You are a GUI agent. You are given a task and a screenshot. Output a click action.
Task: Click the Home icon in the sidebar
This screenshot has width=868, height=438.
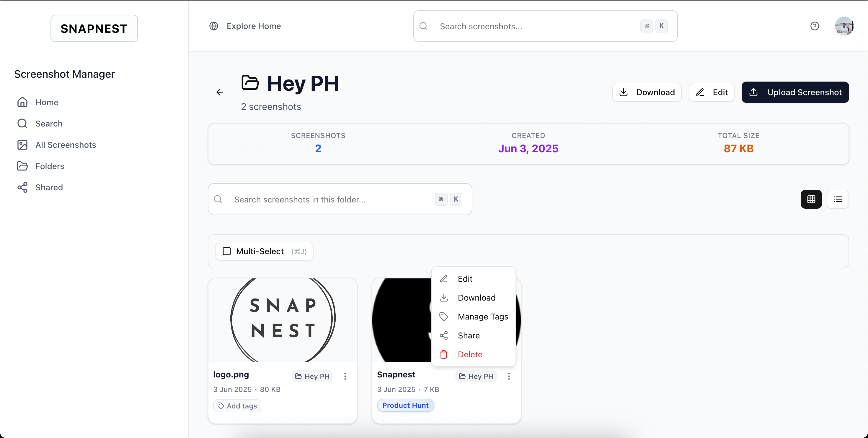click(22, 102)
